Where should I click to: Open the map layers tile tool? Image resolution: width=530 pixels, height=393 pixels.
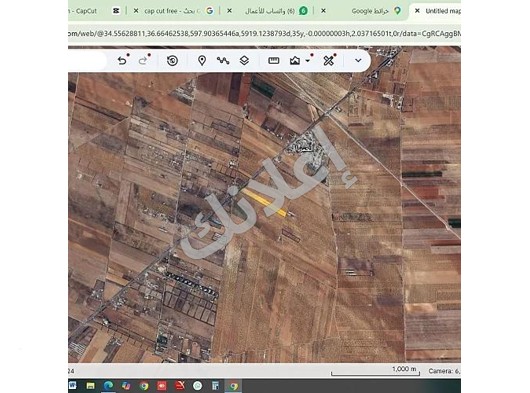(x=244, y=61)
